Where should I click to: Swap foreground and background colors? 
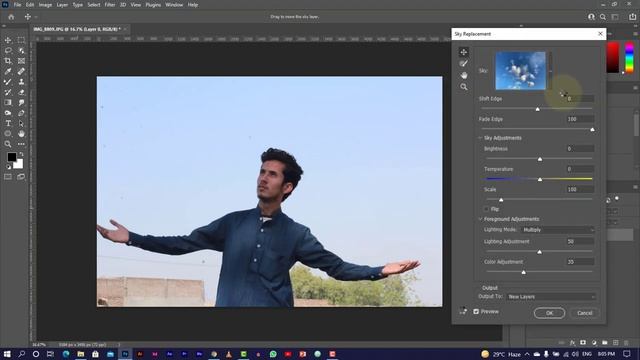coord(21,155)
